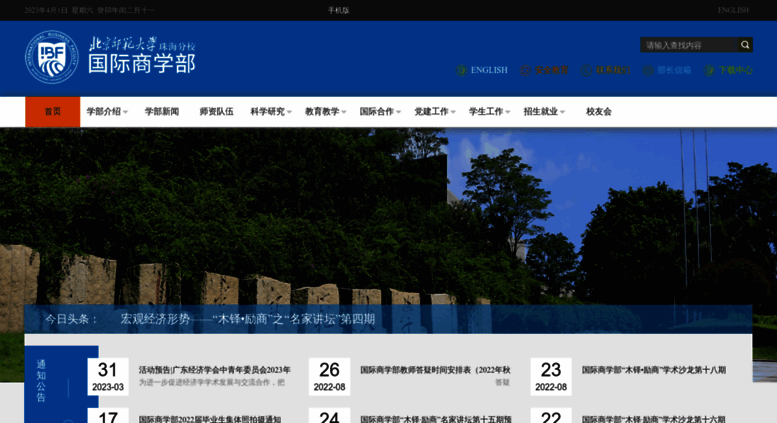Switch to the 手机版 mobile version
This screenshot has height=423, width=777.
[338, 10]
